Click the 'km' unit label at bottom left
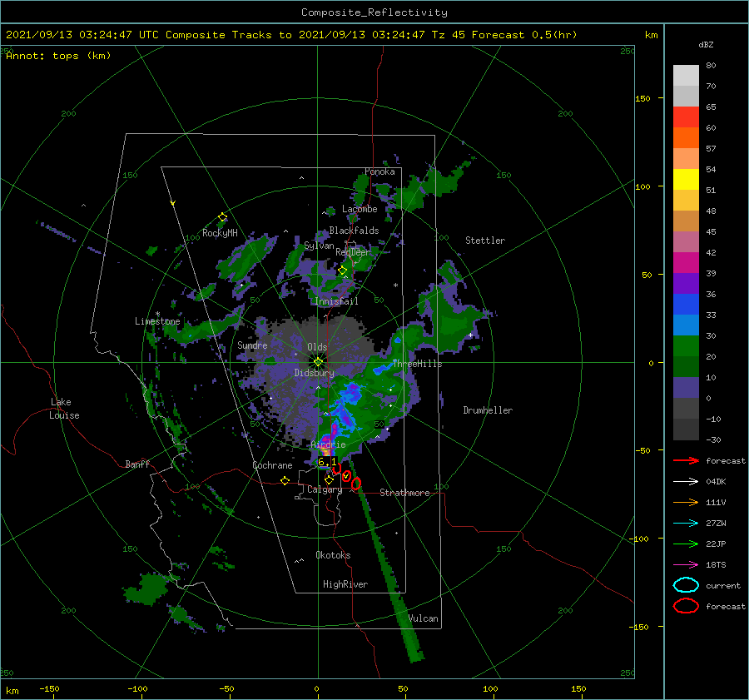The height and width of the screenshot is (700, 749). coord(12,691)
